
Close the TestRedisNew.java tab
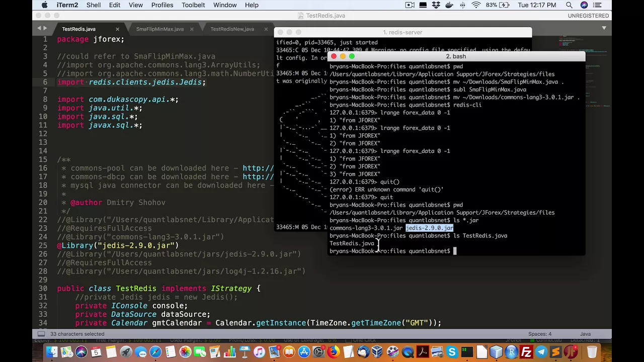point(266,29)
